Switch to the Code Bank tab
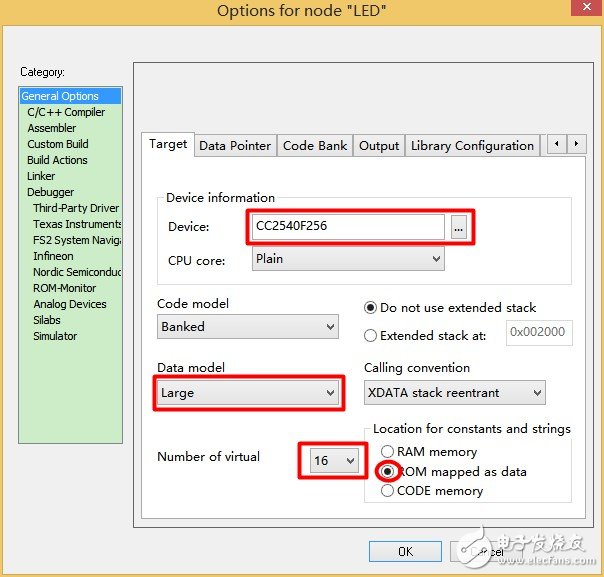The width and height of the screenshot is (604, 577). (315, 145)
